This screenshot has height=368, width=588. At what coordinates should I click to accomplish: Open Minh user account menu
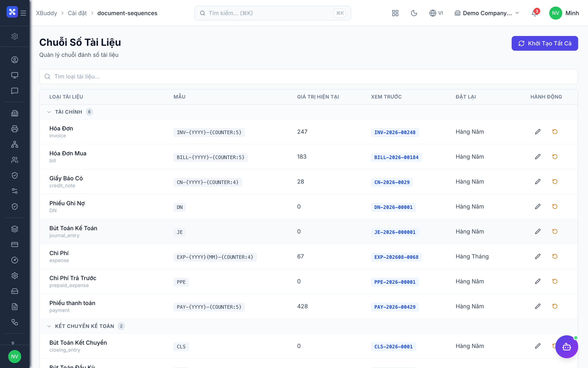click(564, 13)
